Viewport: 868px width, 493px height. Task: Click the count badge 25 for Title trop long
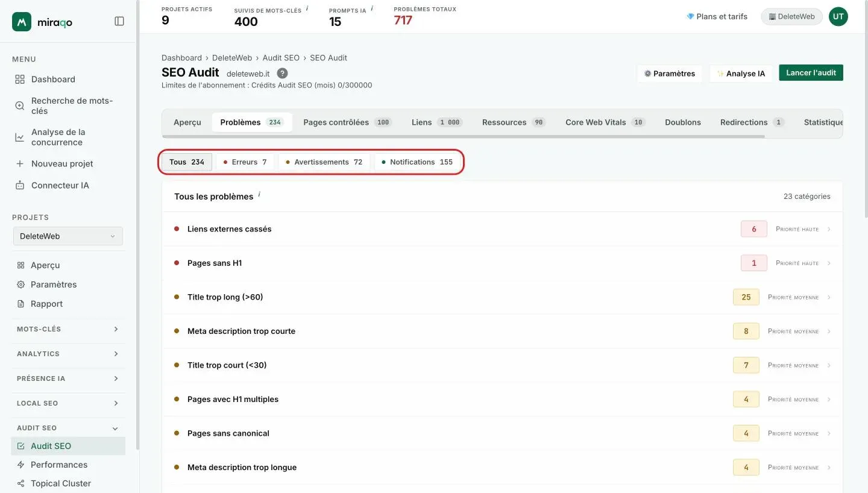[746, 297]
